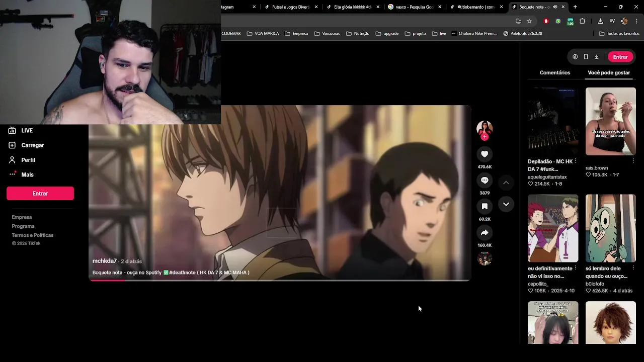Switch to the Eita glória browser tab

pyautogui.click(x=353, y=7)
